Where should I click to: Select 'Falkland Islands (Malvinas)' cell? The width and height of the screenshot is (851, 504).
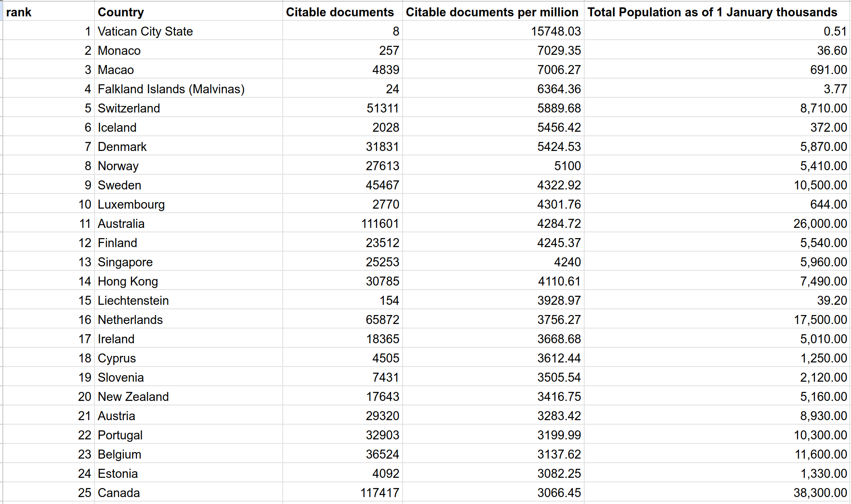pos(188,88)
